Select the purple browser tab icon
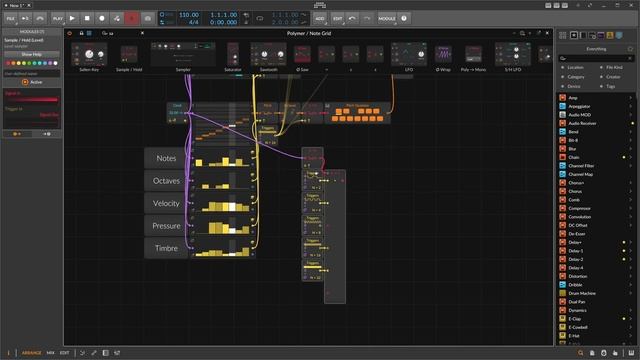640x360 pixels. point(600,36)
